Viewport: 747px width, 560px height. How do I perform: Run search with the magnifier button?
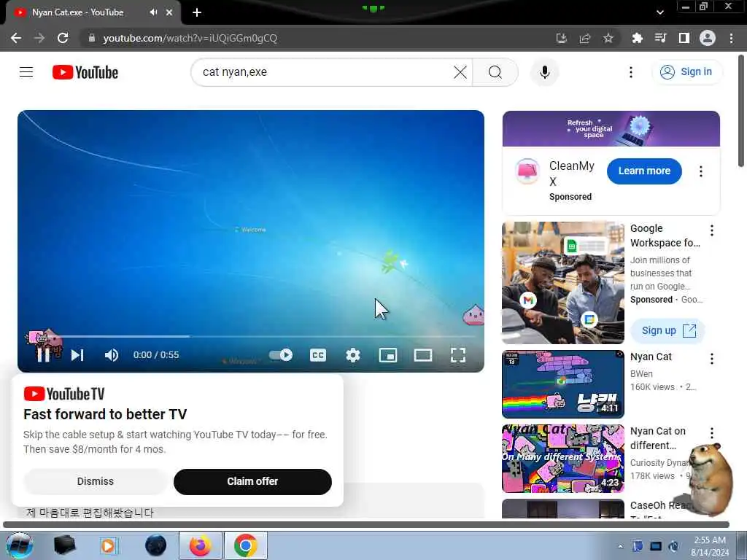[x=495, y=72]
